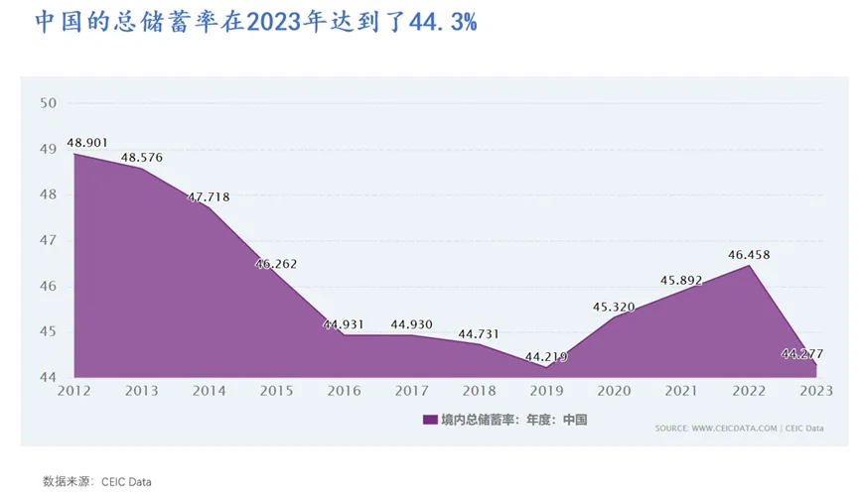Click the chart title 中国的总储蓄率在2023年达到了44.3%
Screen dimensions: 859x504
coord(256,22)
